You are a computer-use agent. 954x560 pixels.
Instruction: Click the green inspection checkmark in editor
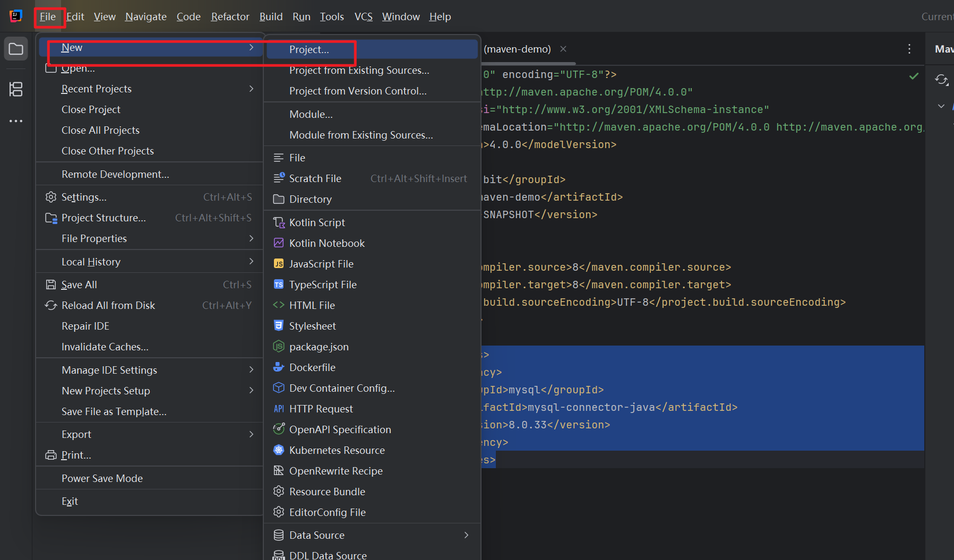914,76
